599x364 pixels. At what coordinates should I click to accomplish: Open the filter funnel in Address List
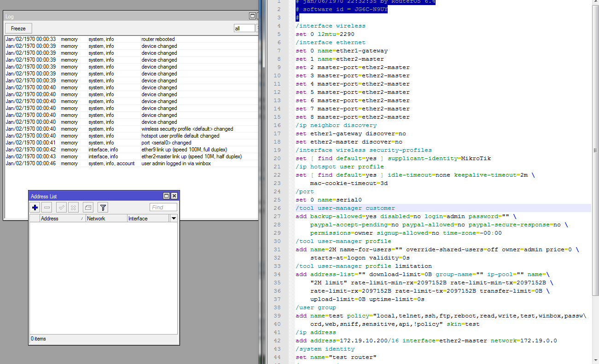pyautogui.click(x=103, y=208)
